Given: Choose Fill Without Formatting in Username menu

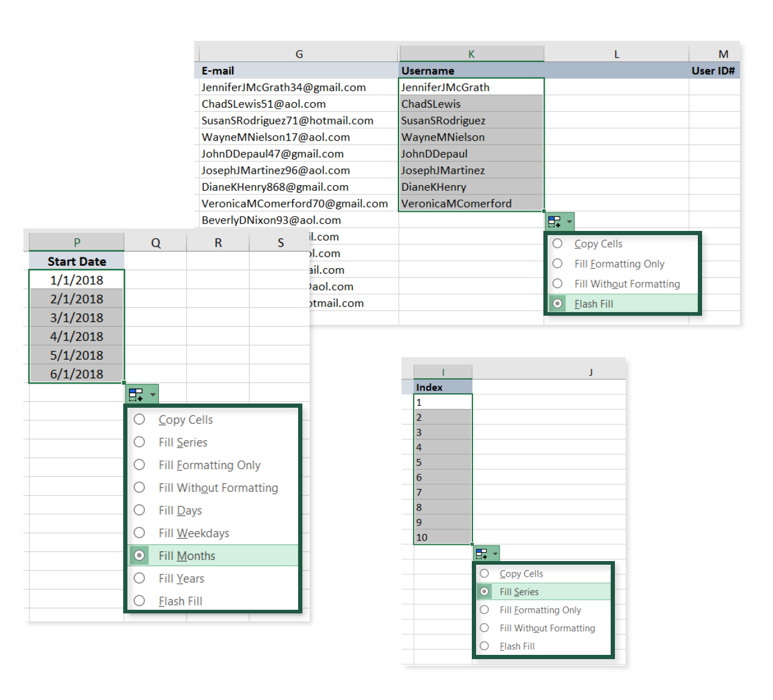Looking at the screenshot, I should point(627,283).
